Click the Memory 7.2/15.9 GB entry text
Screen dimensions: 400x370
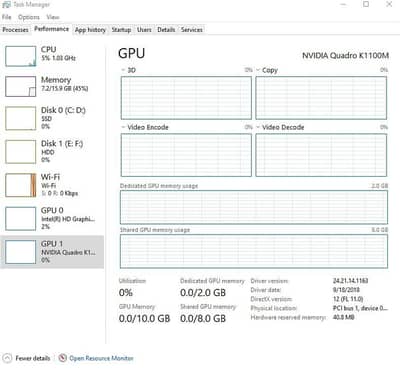[65, 88]
